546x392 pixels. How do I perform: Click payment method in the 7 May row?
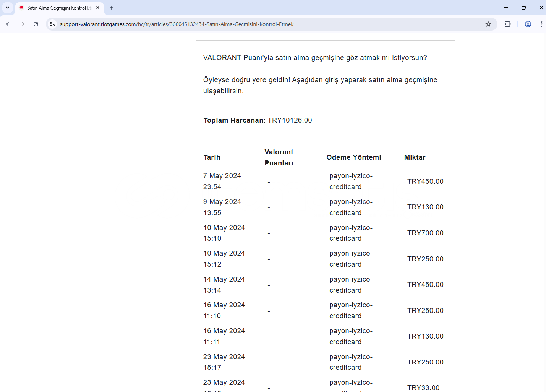[x=351, y=181]
